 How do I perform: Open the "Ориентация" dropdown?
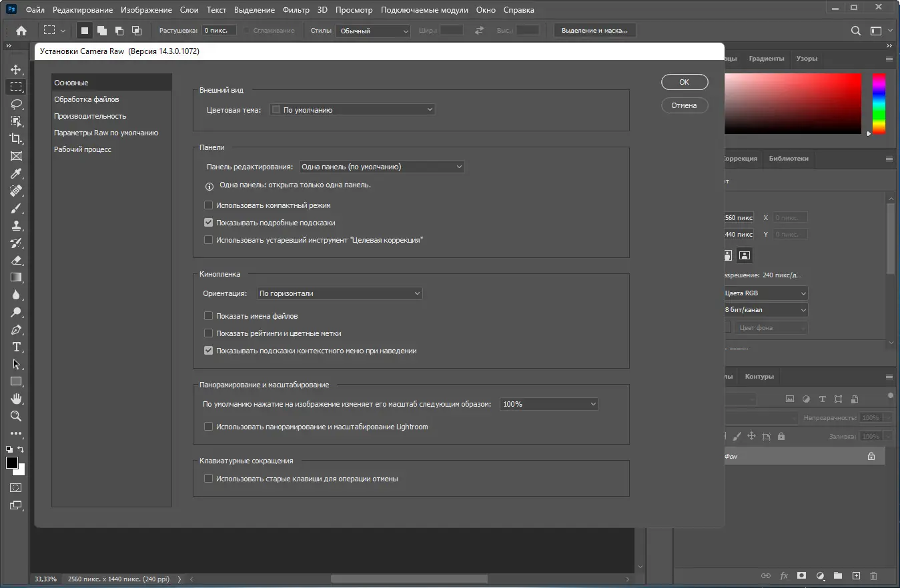coord(340,293)
